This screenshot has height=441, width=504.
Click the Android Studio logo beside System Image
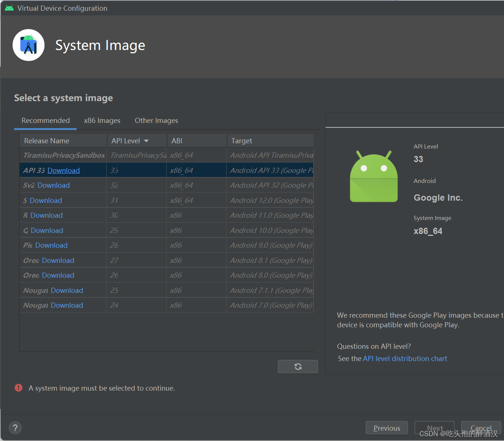point(28,45)
